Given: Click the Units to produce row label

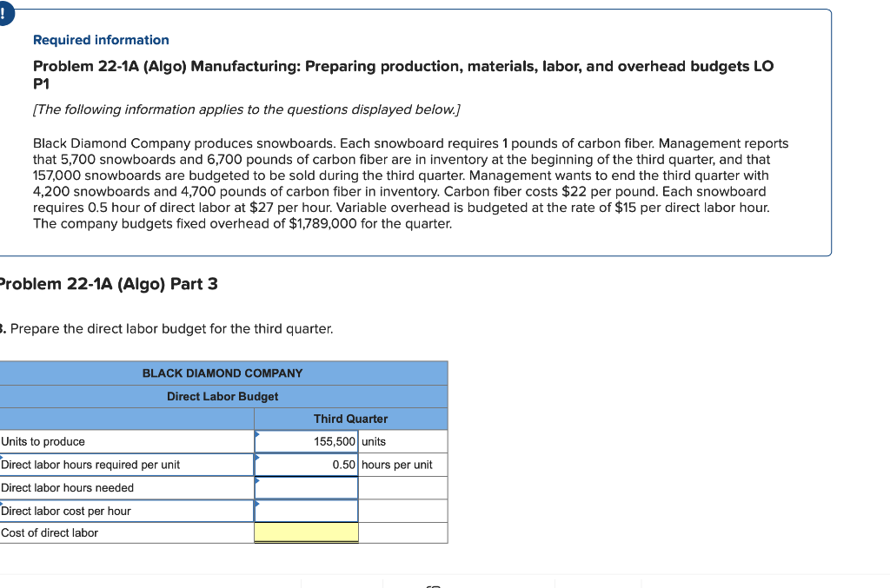Looking at the screenshot, I should pyautogui.click(x=43, y=441).
